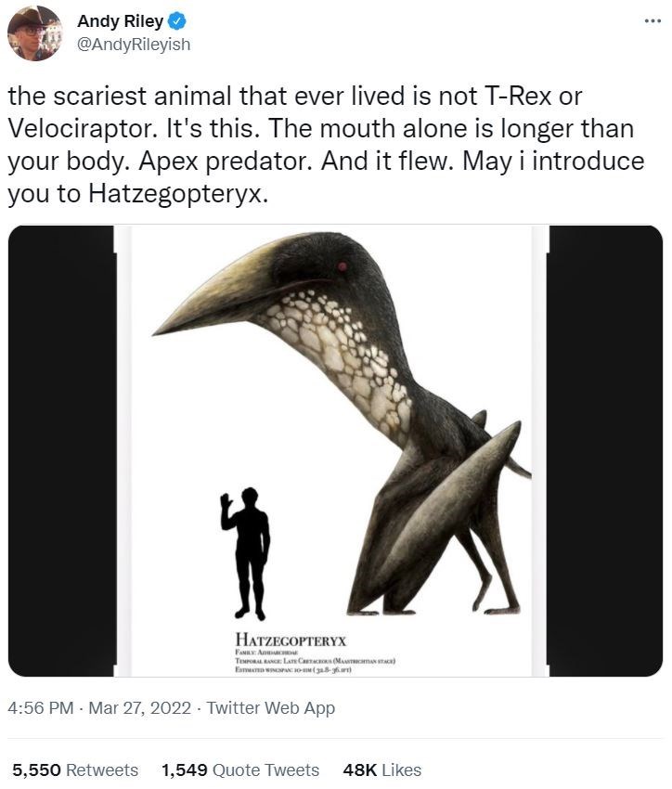Click the HATZEGOPTERYX caption title in the image
This screenshot has width=672, height=789.
pos(291,640)
